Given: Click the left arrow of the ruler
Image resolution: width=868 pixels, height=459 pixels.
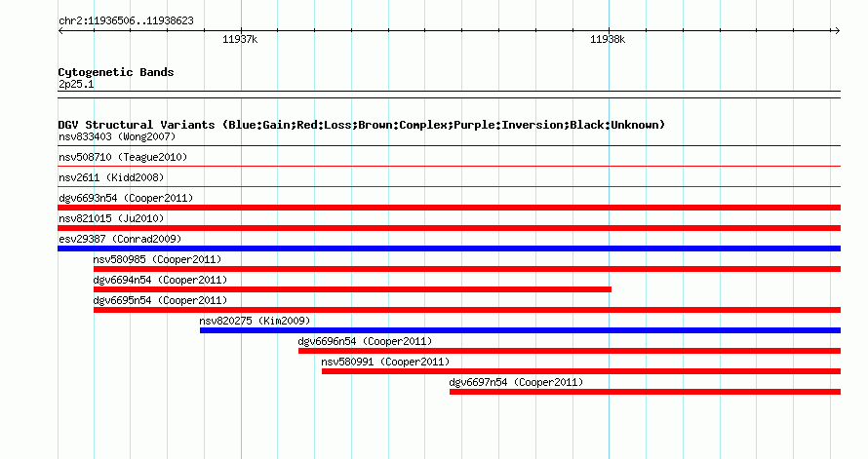Looking at the screenshot, I should (x=60, y=31).
